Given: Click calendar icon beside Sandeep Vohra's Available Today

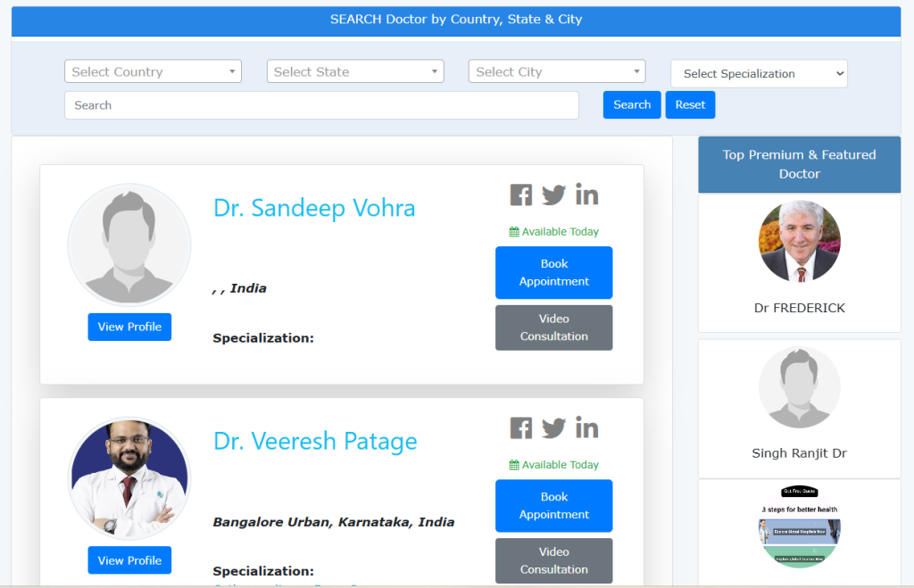Looking at the screenshot, I should point(514,232).
